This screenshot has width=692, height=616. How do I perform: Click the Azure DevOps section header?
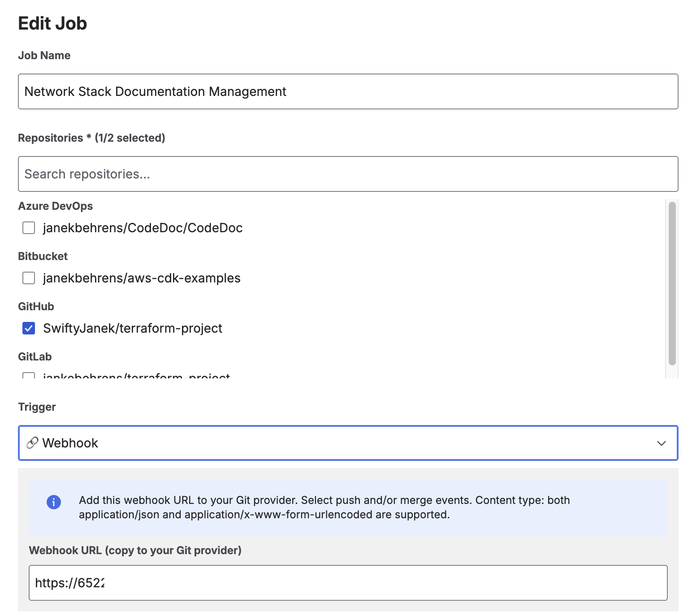tap(55, 206)
